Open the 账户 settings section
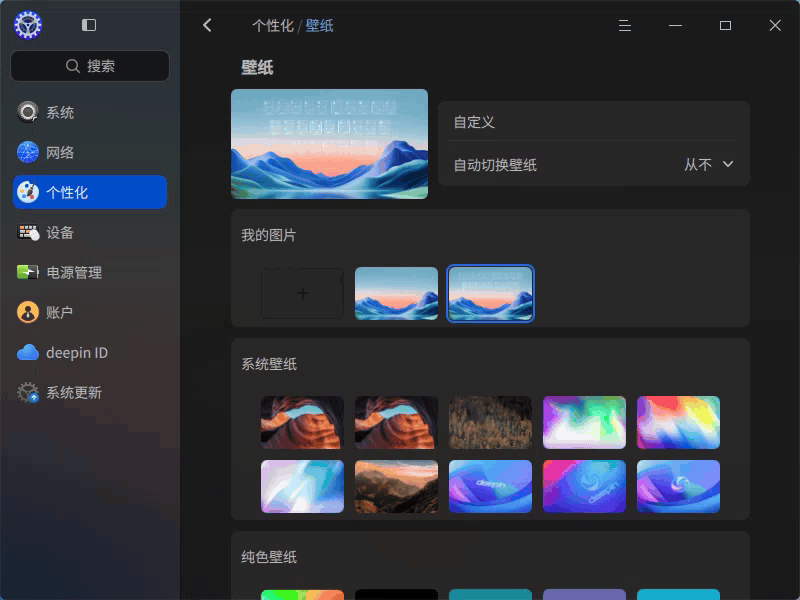Image resolution: width=800 pixels, height=600 pixels. 90,312
